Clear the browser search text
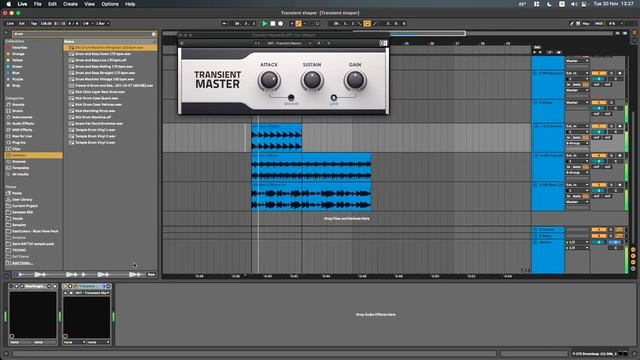640x360 pixels. click(154, 34)
